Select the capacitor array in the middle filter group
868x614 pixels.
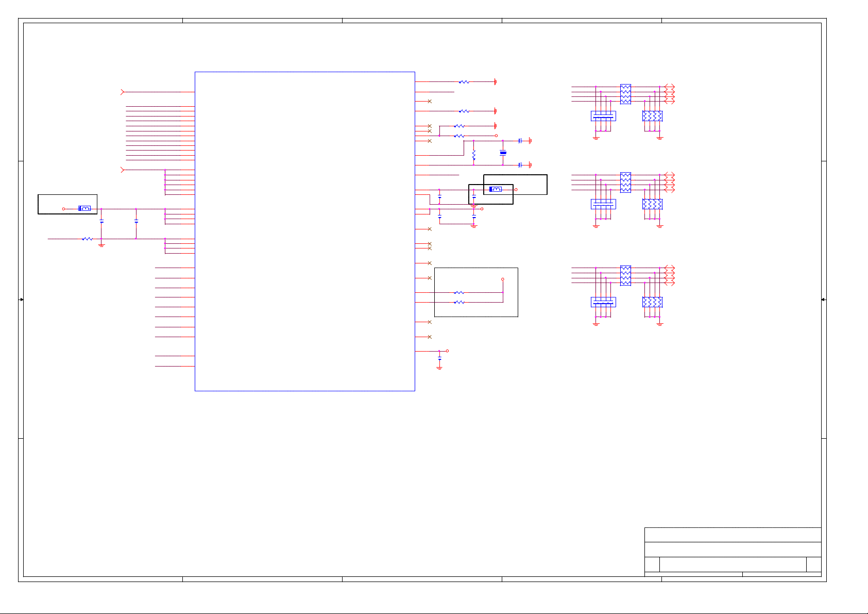click(603, 204)
